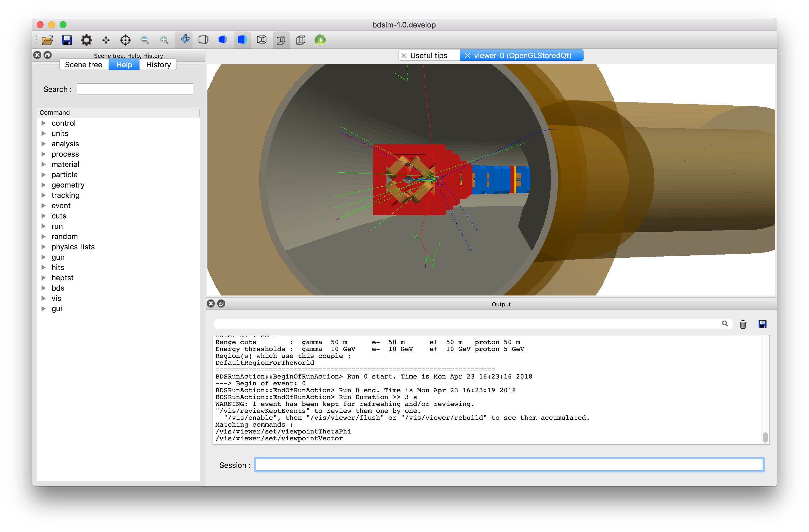Click the green run beam-on icon

pyautogui.click(x=320, y=40)
